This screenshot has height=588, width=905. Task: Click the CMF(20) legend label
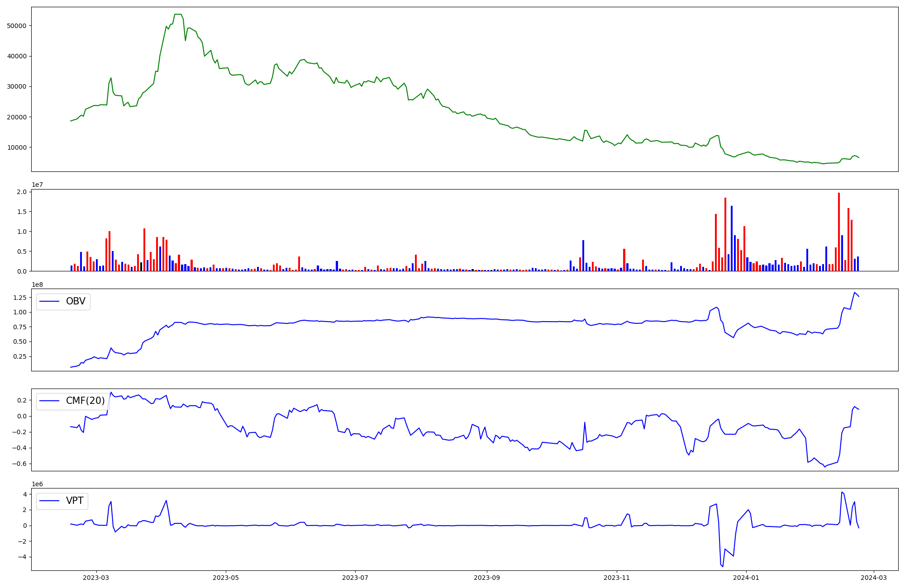(x=85, y=401)
